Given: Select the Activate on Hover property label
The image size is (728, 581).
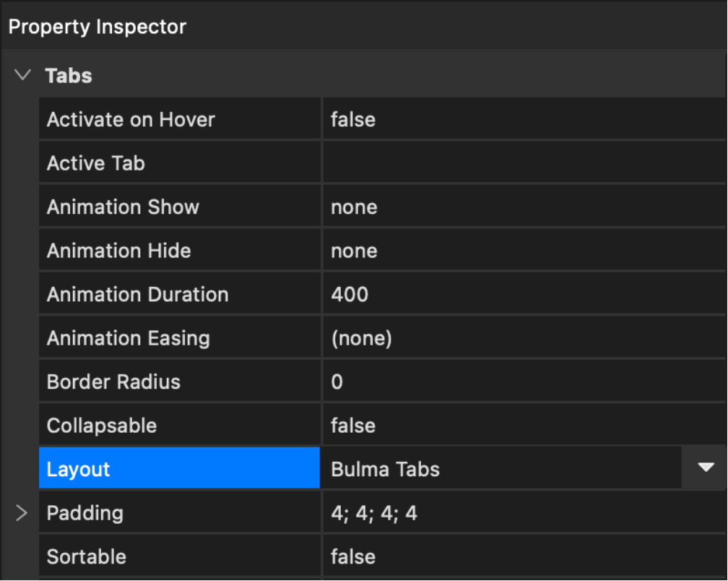Looking at the screenshot, I should coord(131,119).
